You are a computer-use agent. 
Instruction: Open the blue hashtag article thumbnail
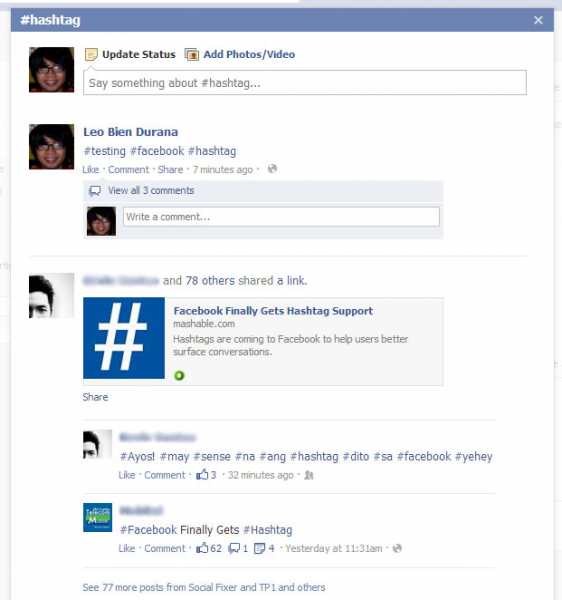124,338
